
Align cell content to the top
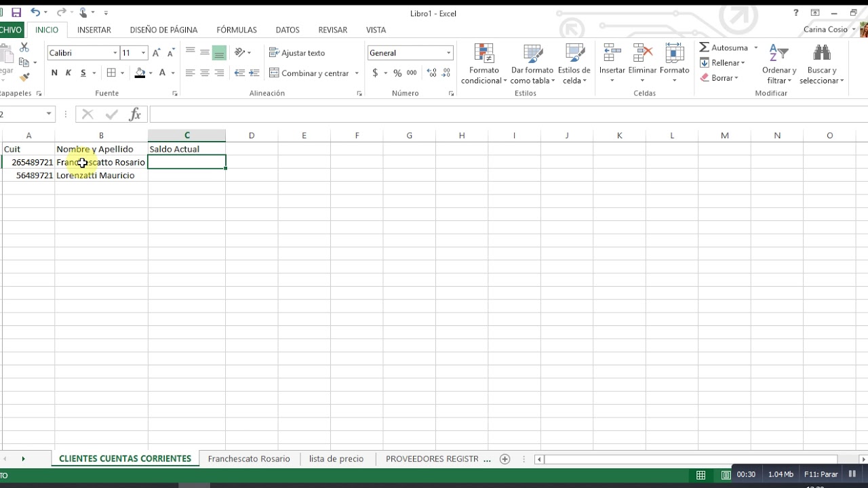tap(190, 52)
